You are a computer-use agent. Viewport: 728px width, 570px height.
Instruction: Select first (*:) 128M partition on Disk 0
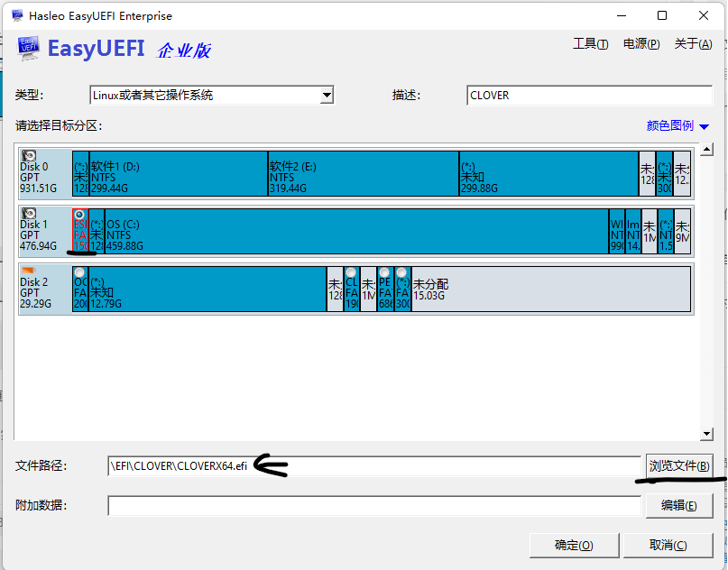[x=81, y=173]
